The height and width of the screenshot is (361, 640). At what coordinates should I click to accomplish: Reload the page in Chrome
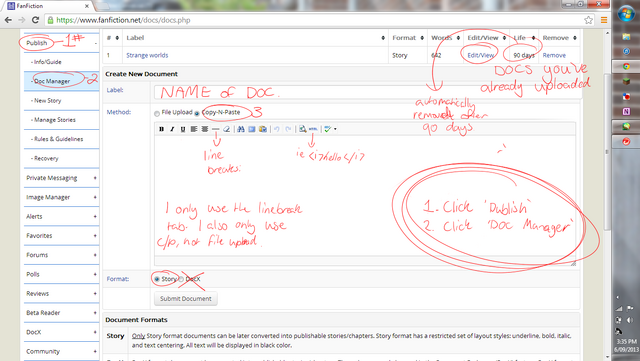36,20
